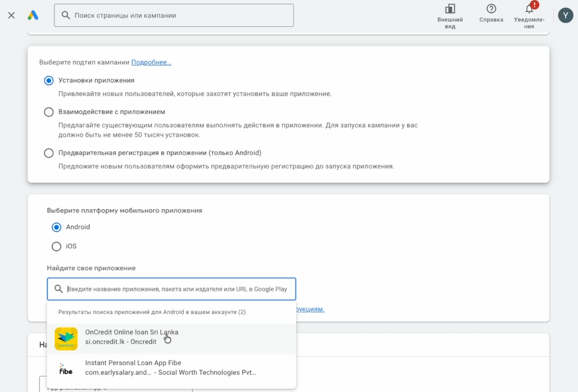Screen dimensions: 578x392
Task: Choose the iOS platform radio button
Action: click(56, 246)
